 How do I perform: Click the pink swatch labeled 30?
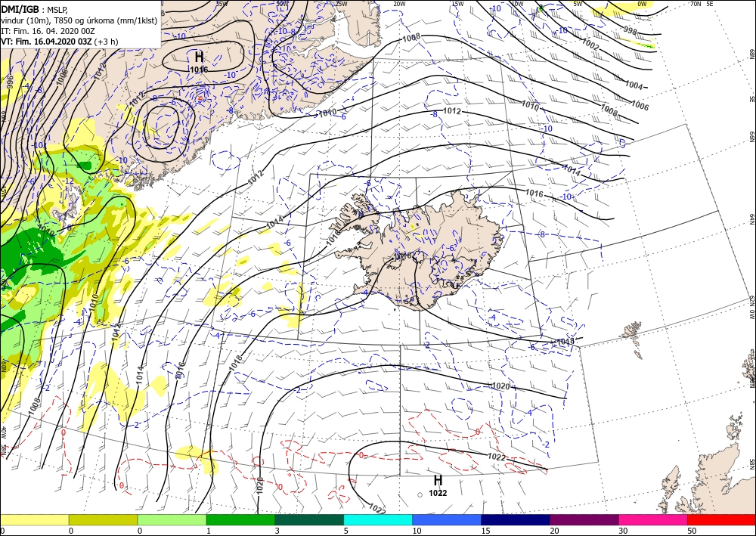tap(653, 519)
